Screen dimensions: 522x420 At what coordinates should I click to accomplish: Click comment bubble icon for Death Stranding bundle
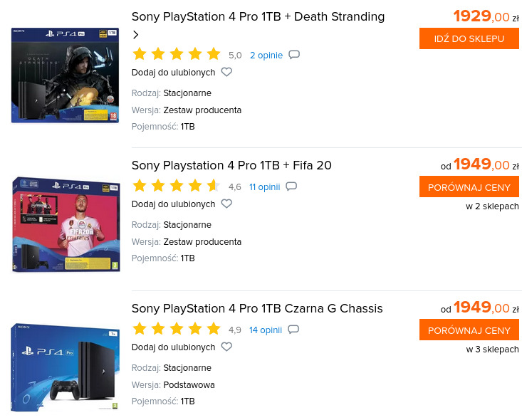294,55
